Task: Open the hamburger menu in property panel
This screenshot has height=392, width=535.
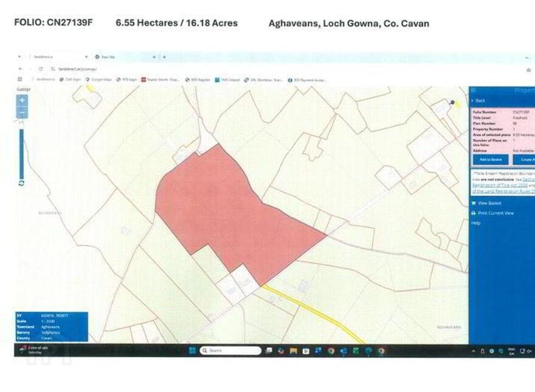Action: point(474,90)
